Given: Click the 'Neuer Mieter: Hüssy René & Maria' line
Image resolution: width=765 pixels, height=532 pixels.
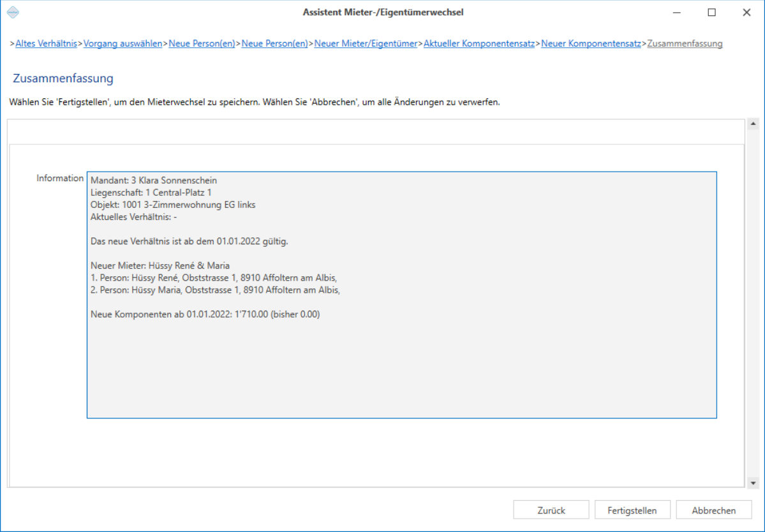Looking at the screenshot, I should pos(160,266).
